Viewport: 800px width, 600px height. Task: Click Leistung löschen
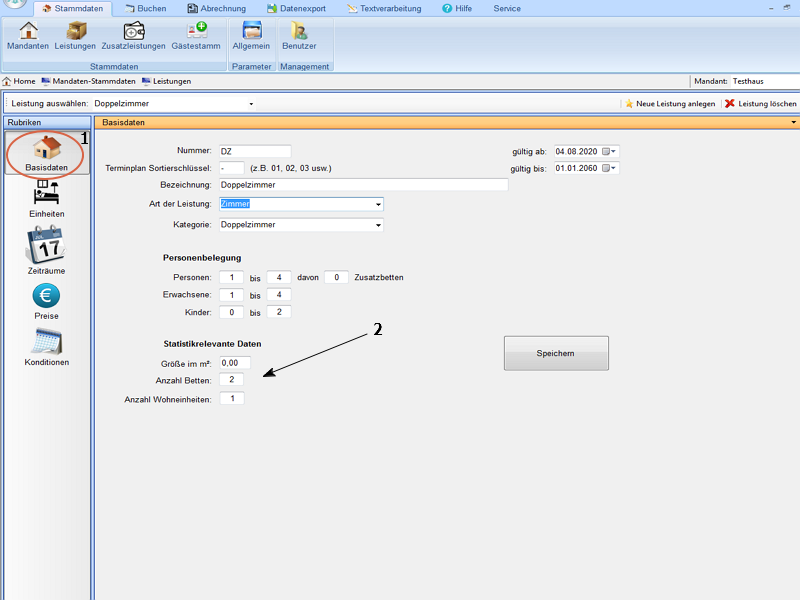760,103
